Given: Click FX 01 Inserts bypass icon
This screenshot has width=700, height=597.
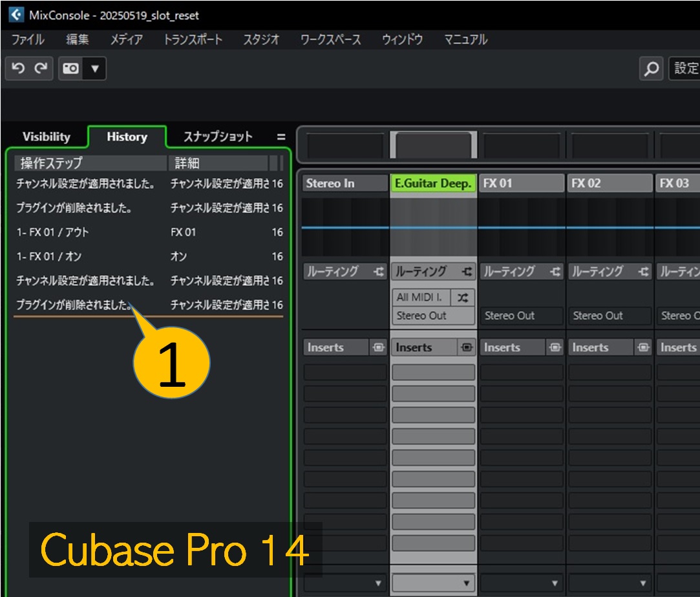Looking at the screenshot, I should [x=555, y=347].
